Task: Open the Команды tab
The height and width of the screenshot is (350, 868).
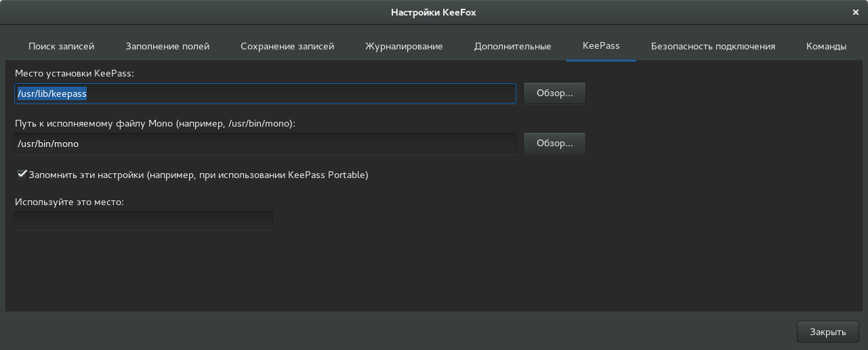Action: pos(826,46)
